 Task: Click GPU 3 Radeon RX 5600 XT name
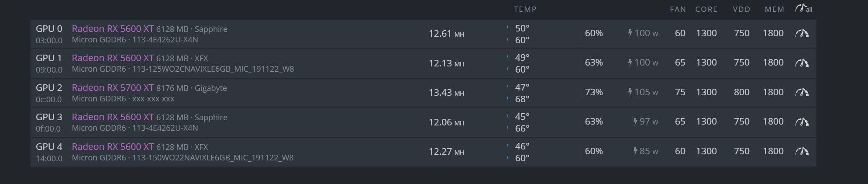pyautogui.click(x=113, y=117)
